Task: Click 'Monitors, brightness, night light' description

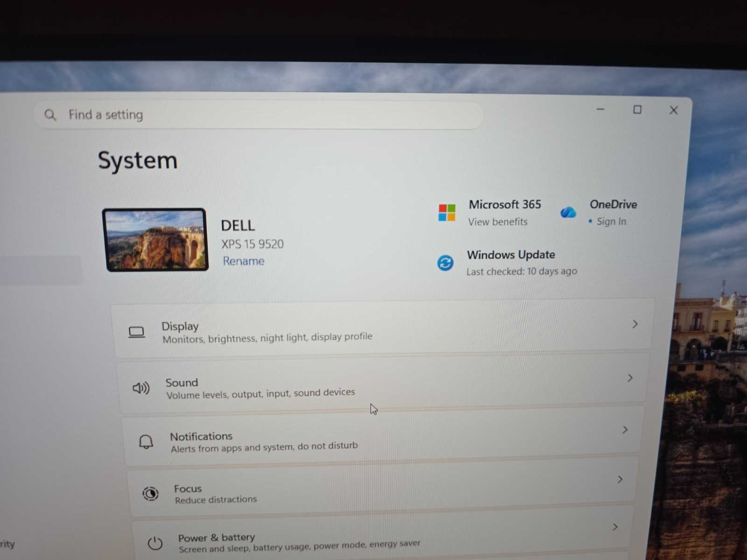Action: (x=267, y=338)
